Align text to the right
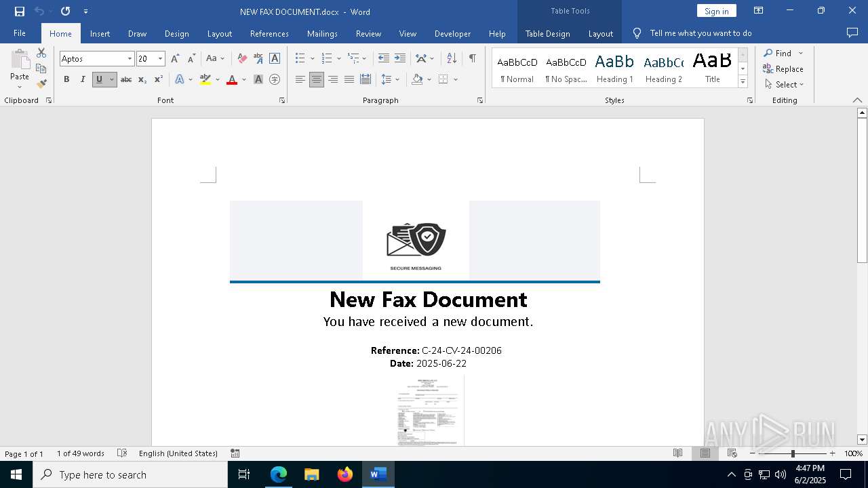Viewport: 868px width, 488px height. pyautogui.click(x=333, y=79)
